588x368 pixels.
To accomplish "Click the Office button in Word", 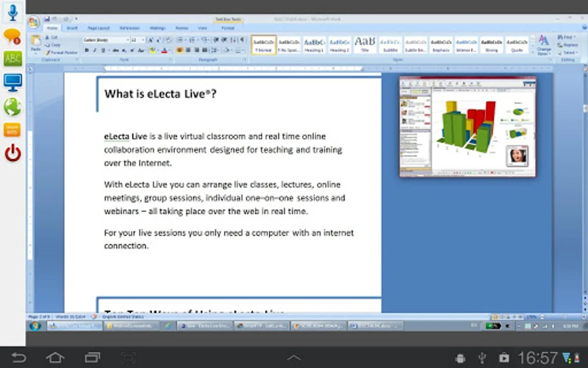I will tap(34, 22).
